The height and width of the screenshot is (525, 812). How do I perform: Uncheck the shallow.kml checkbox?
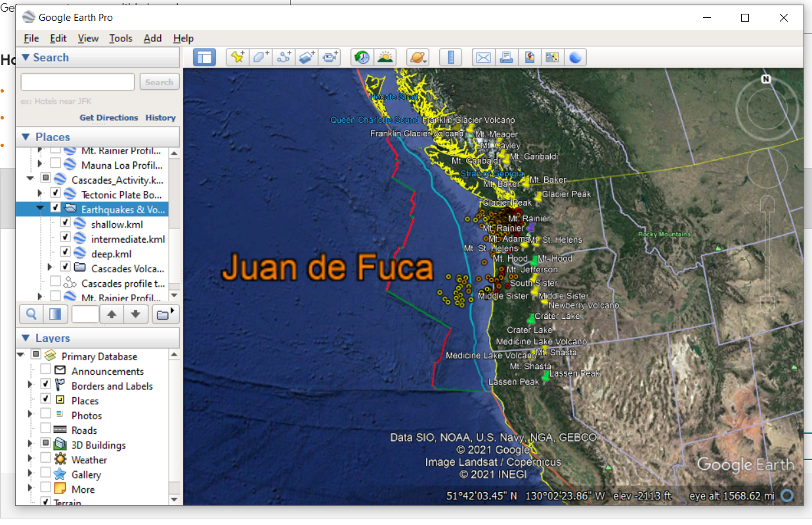[x=66, y=224]
